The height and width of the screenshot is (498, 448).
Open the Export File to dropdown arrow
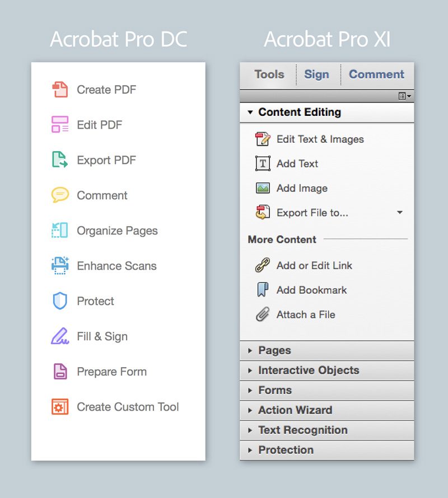(400, 213)
